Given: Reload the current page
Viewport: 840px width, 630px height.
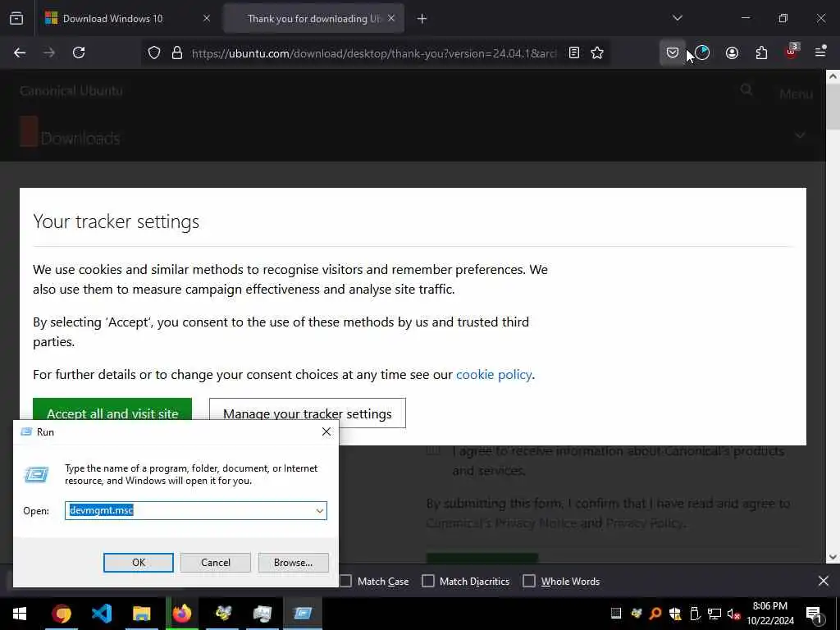Looking at the screenshot, I should click(x=79, y=52).
